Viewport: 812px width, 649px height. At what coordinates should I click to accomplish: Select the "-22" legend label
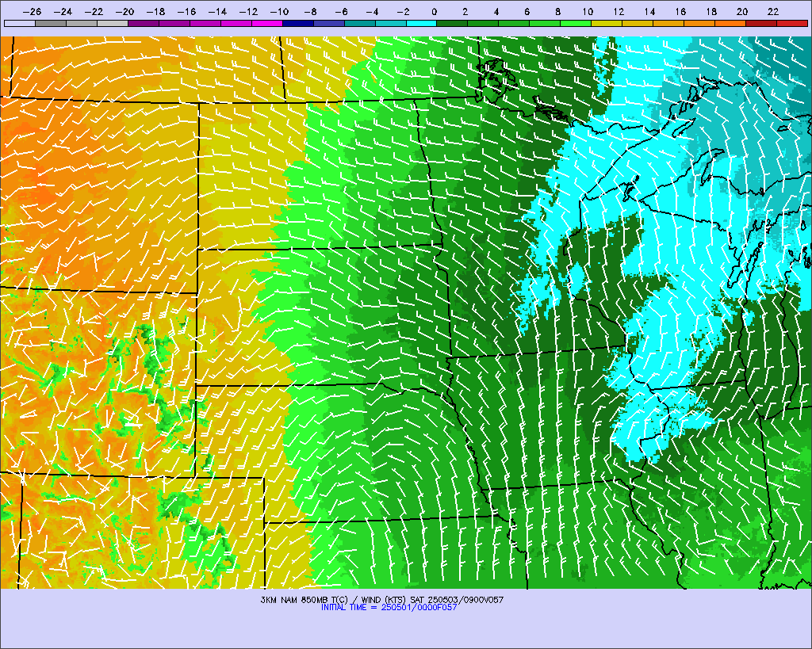pos(94,12)
